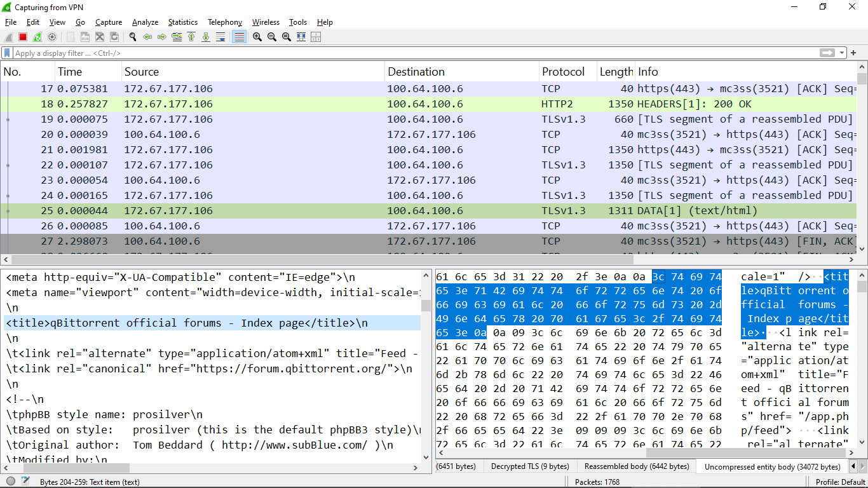Open the View menu
The height and width of the screenshot is (488, 868).
[x=57, y=22]
